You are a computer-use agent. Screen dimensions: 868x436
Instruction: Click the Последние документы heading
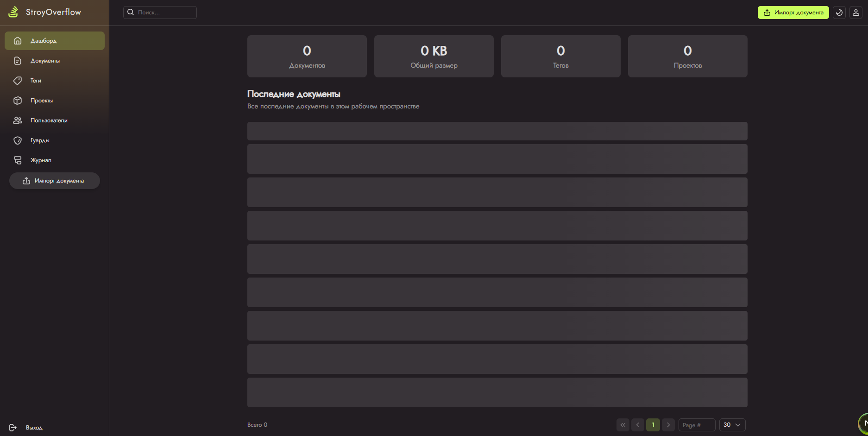point(294,94)
